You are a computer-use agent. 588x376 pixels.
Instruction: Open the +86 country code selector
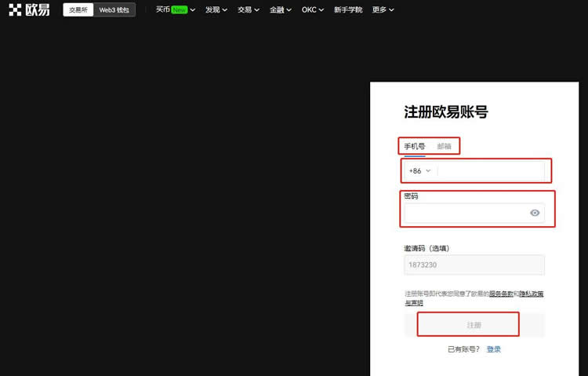419,170
